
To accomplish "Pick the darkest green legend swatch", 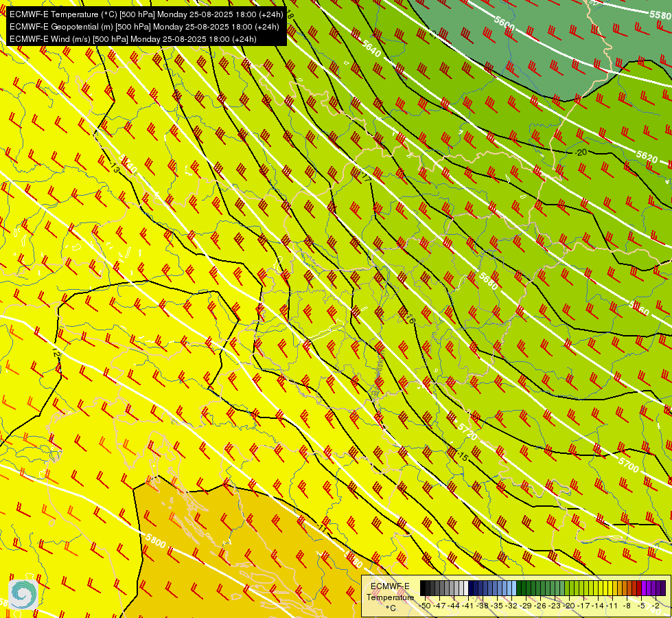I will click(519, 588).
